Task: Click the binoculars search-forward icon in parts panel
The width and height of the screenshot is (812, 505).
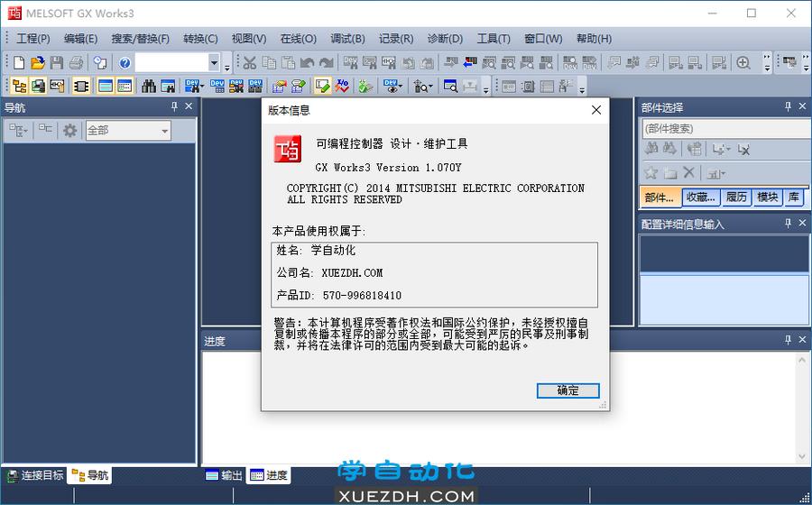Action: [x=669, y=149]
